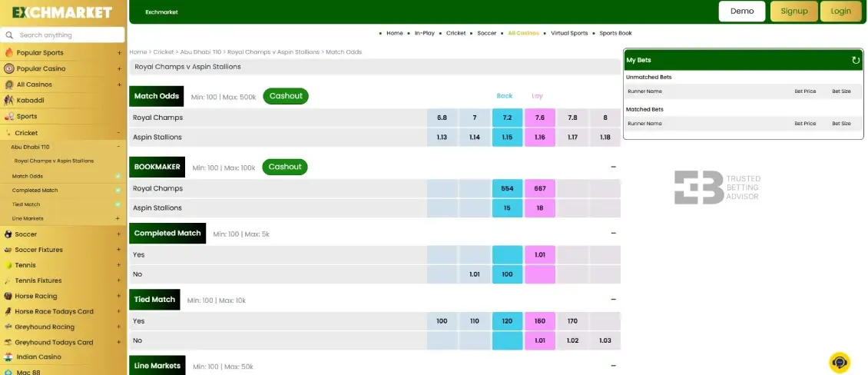
Task: Lay Aspin Stallions at 1.16
Action: click(x=540, y=138)
